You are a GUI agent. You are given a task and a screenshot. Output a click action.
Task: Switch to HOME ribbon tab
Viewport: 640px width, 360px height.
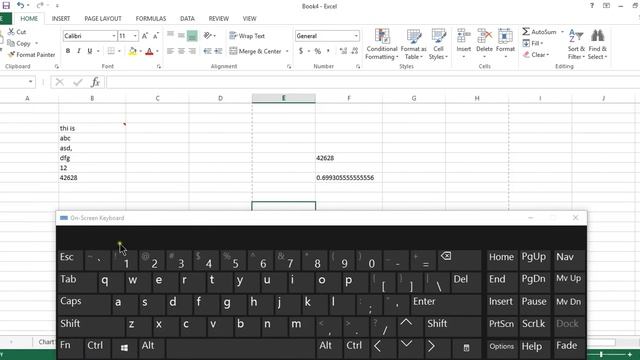[29, 18]
